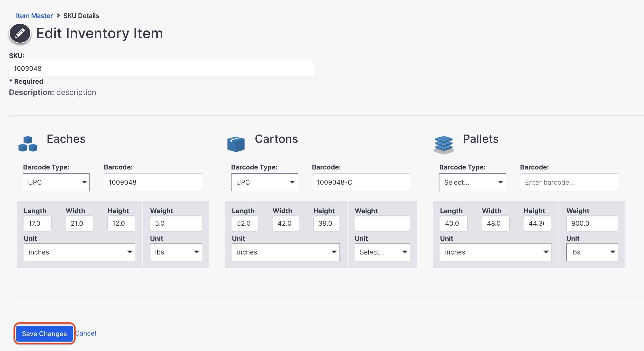
Task: Go to Item Master breadcrumb link
Action: 34,16
